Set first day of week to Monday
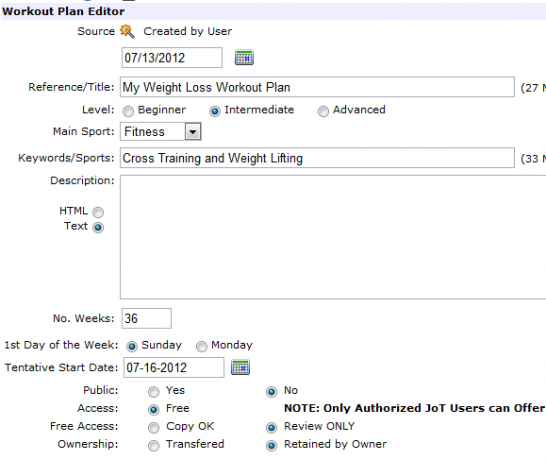Screen dimensions: 546x460 pos(201,346)
